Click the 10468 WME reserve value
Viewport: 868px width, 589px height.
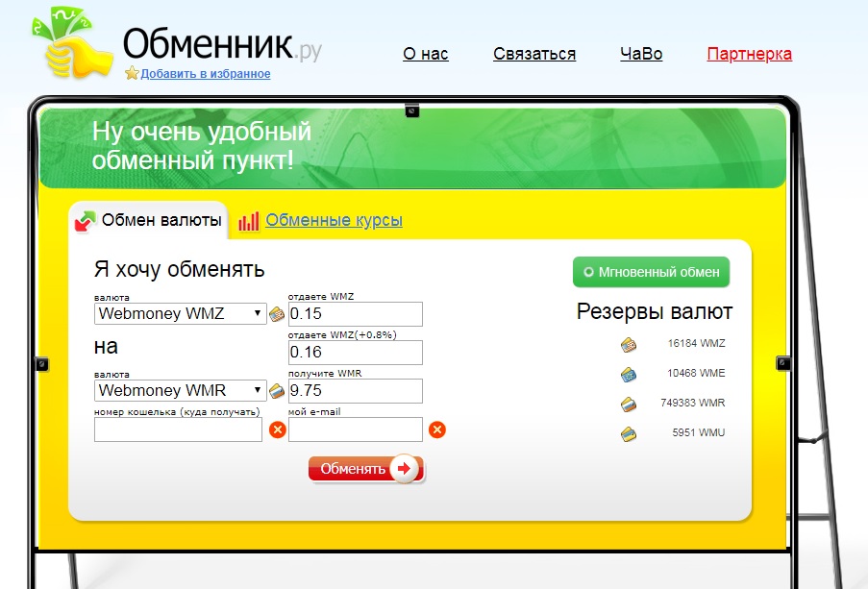tap(696, 373)
